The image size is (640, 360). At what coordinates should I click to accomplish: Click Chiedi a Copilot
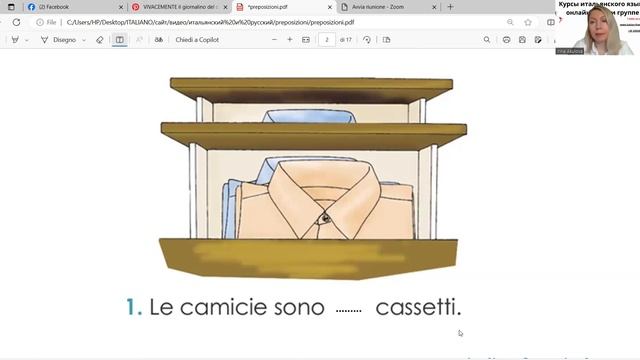pos(197,40)
